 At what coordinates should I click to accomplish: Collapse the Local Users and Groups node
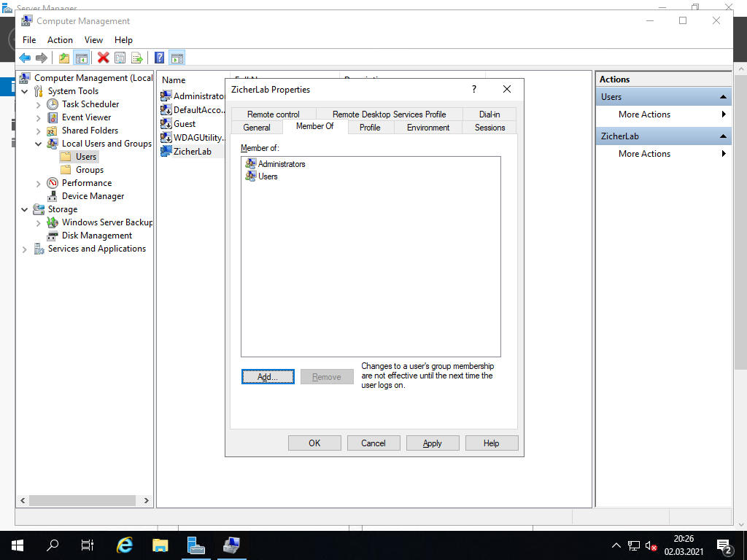39,144
